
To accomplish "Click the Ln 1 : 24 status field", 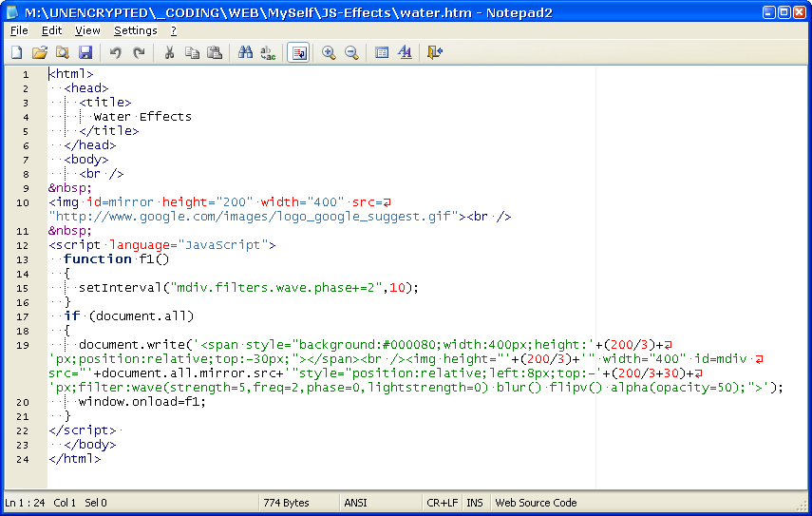I will [25, 503].
